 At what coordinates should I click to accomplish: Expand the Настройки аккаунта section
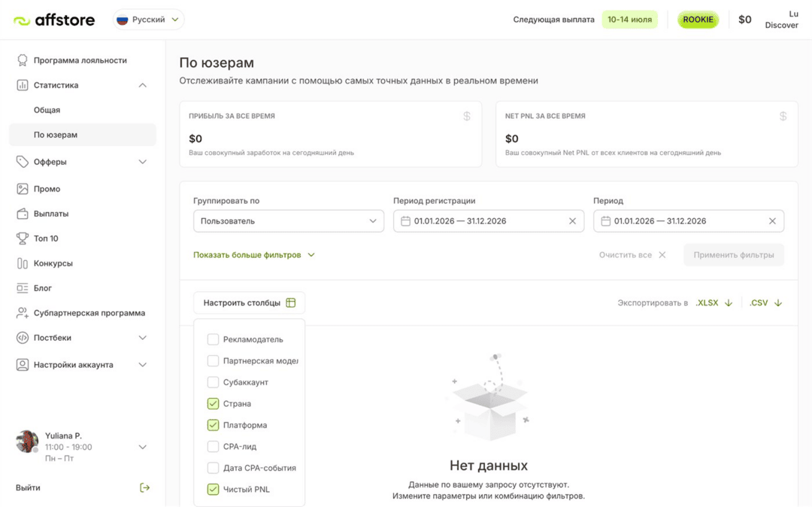point(142,365)
